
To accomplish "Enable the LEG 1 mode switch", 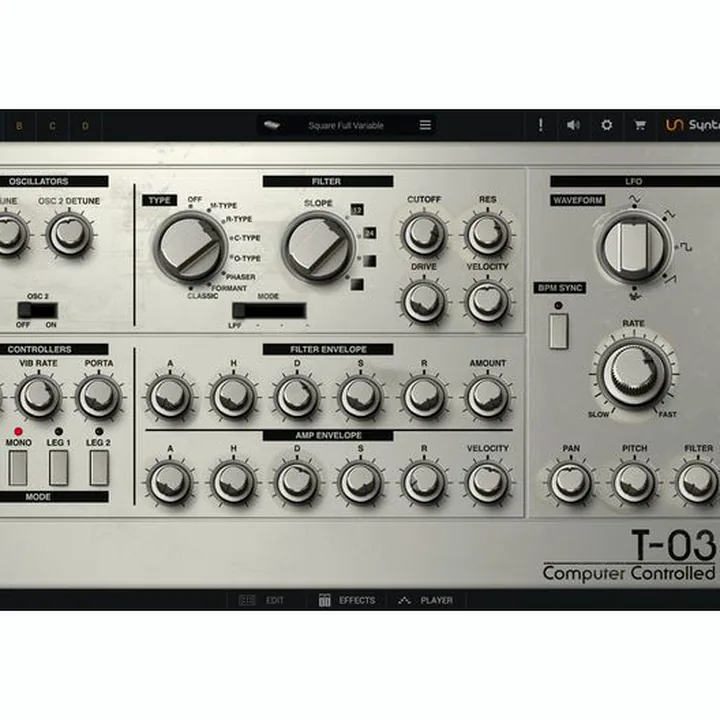I will (x=59, y=467).
